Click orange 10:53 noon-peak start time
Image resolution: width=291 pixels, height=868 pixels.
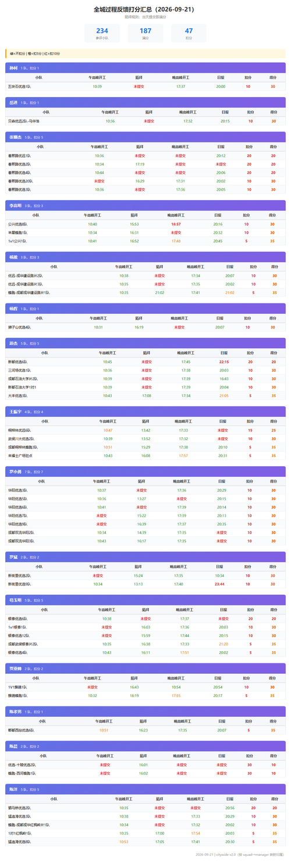point(124,841)
